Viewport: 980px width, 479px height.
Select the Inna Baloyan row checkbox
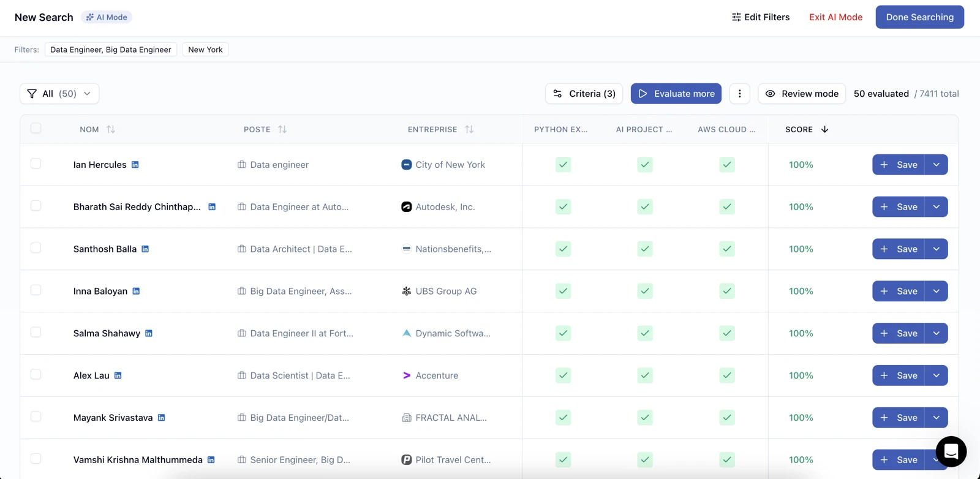pyautogui.click(x=36, y=290)
